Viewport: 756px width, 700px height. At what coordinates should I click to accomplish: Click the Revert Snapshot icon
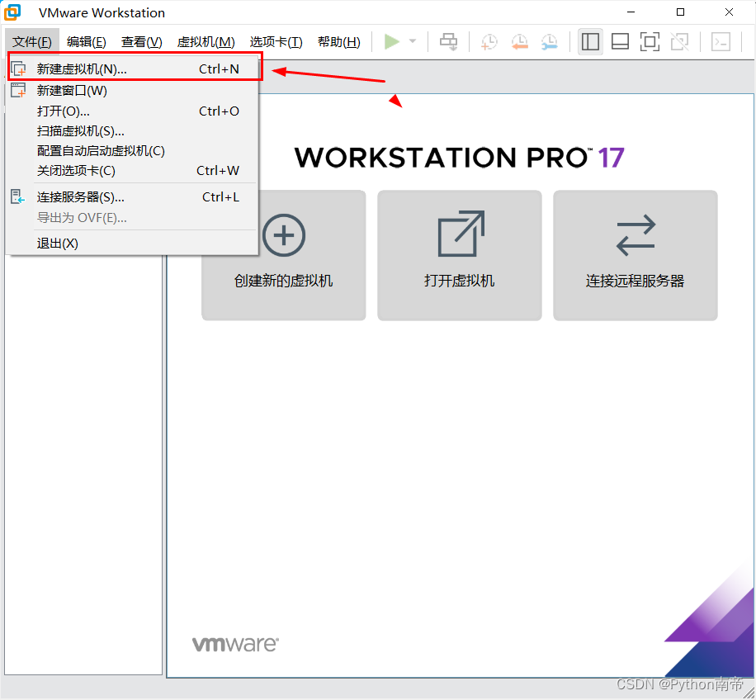(x=519, y=41)
